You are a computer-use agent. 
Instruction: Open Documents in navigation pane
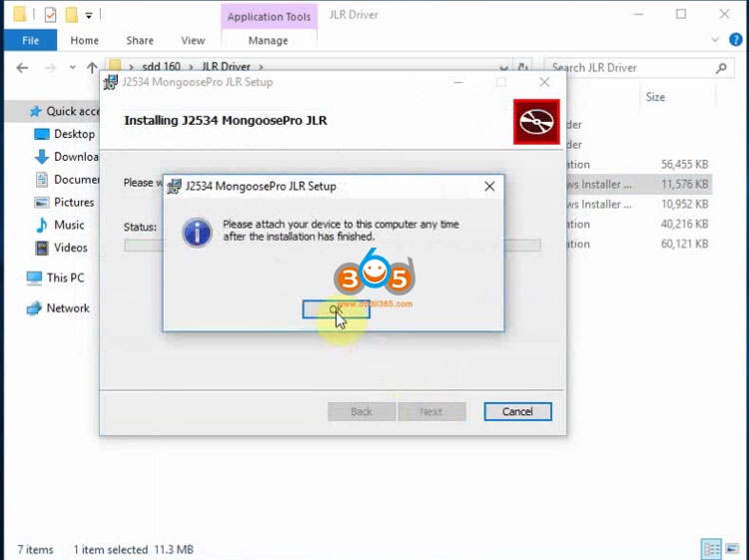point(67,180)
